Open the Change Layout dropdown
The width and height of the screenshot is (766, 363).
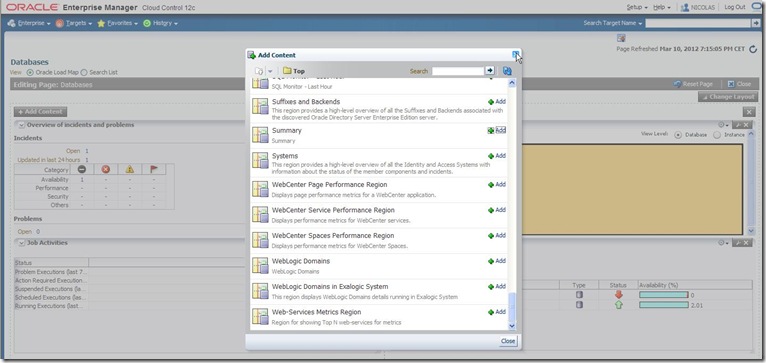click(727, 97)
